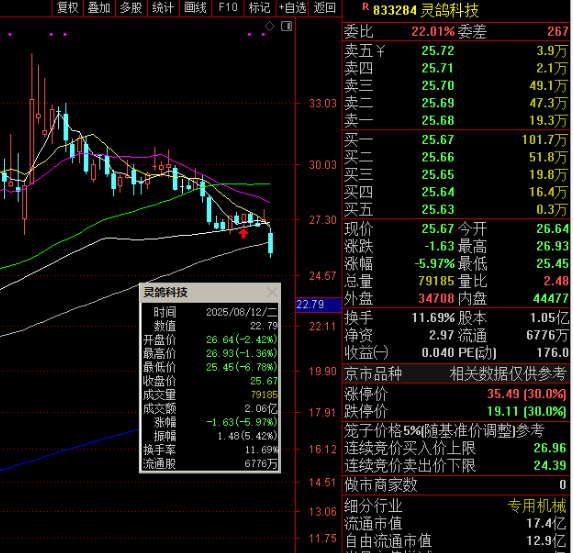The image size is (573, 553).
Task: Select the 买五 price 25.63
Action: click(x=438, y=209)
